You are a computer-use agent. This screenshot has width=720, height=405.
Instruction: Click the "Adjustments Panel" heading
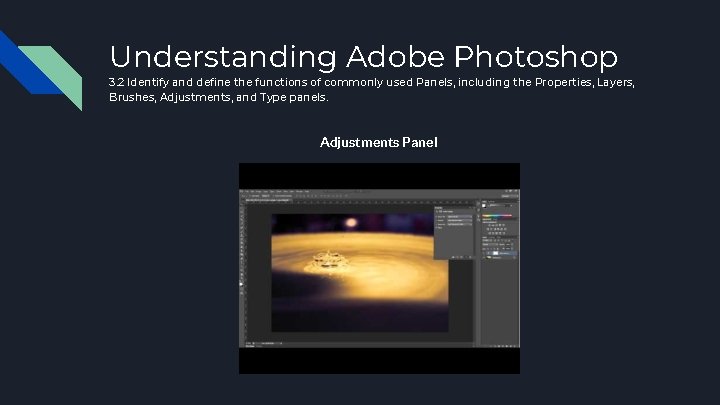coord(379,142)
